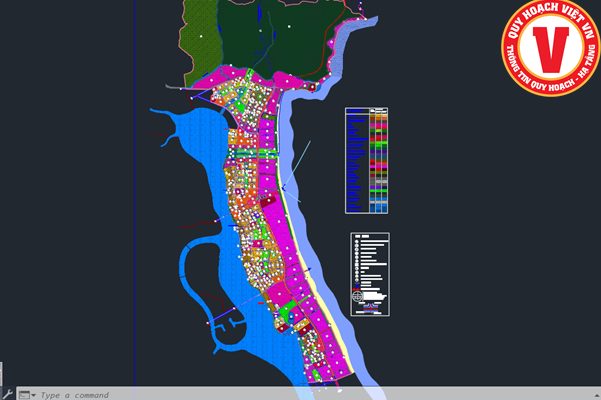Screen dimensions: 601x400
Task: Select the symbol legend box below the table
Action: [369, 273]
